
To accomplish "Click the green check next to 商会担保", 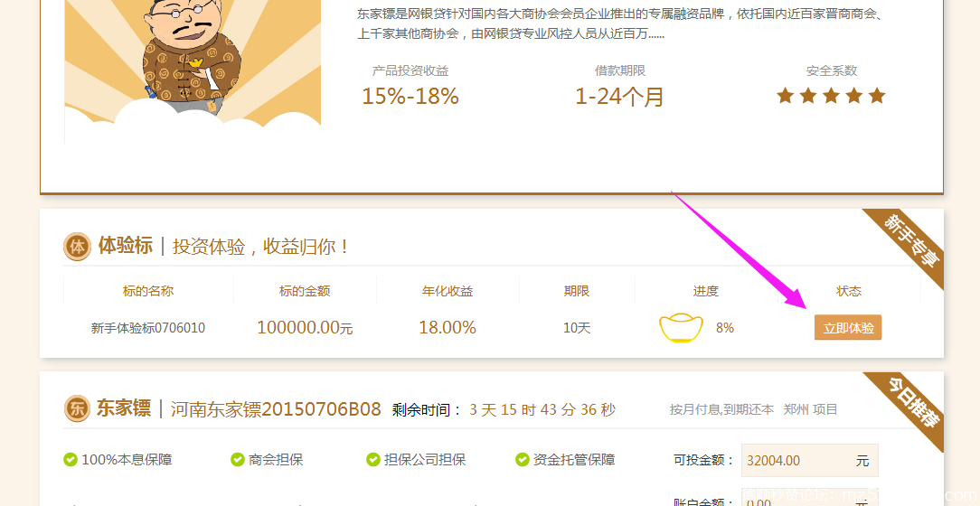I will [238, 460].
